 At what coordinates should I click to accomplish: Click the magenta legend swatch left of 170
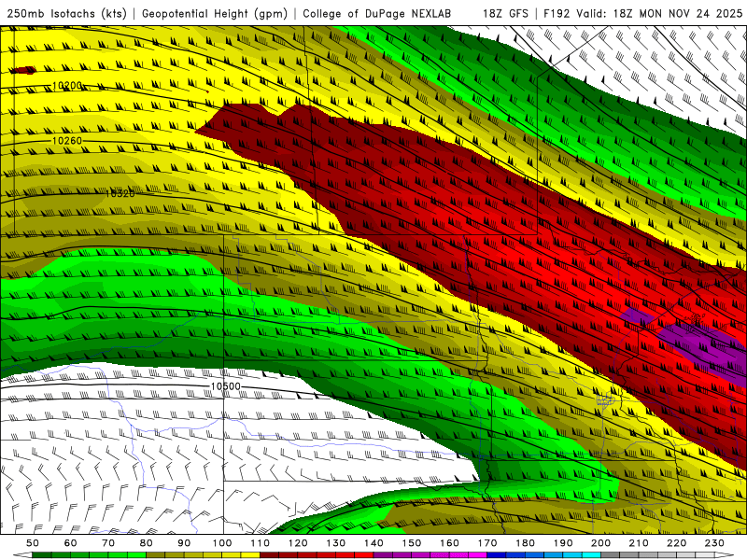point(477,555)
